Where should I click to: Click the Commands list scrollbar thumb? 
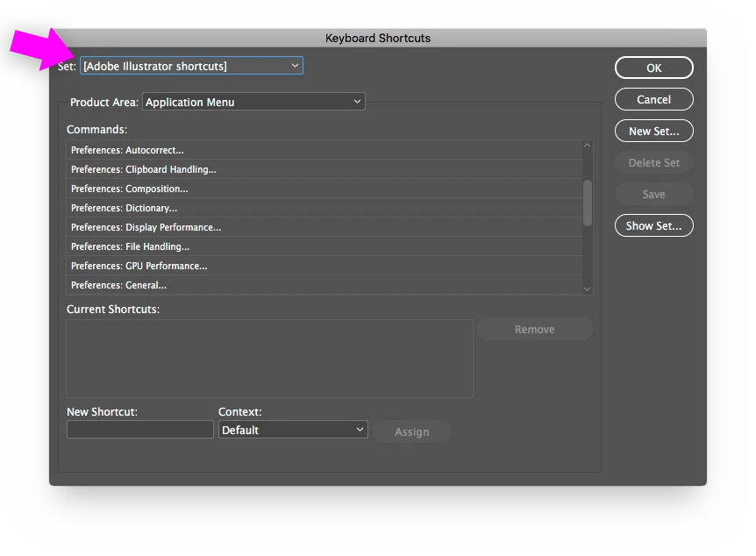[588, 203]
